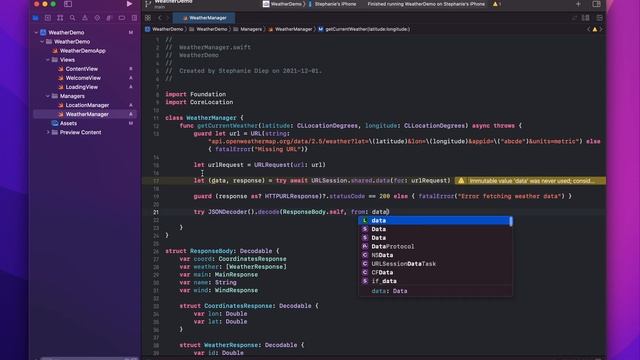Viewport: 640px width, 360px height.
Task: Open the related items grid menu
Action: (x=148, y=18)
